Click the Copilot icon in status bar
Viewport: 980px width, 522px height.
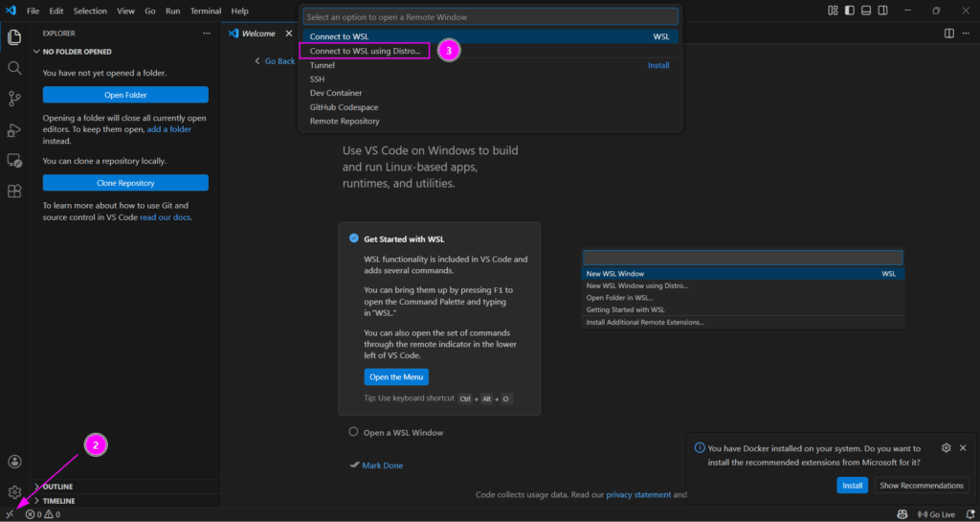902,514
